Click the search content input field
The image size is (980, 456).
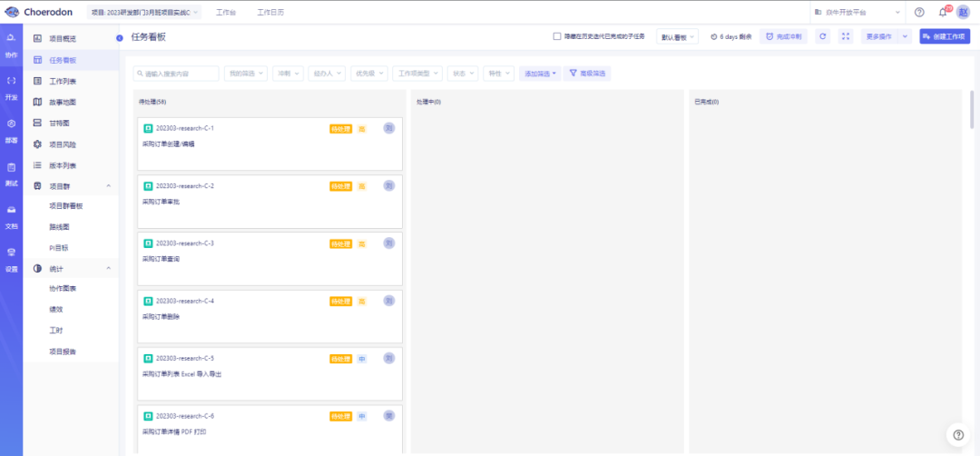[x=176, y=74]
